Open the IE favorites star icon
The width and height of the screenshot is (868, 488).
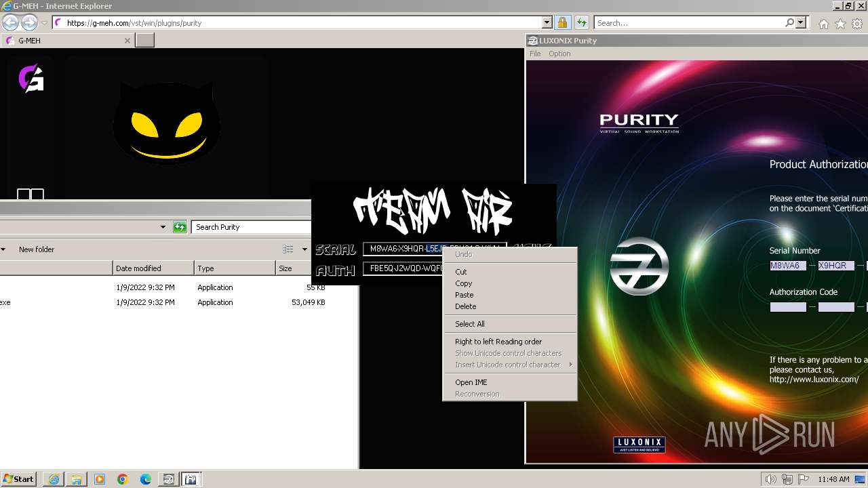(840, 24)
